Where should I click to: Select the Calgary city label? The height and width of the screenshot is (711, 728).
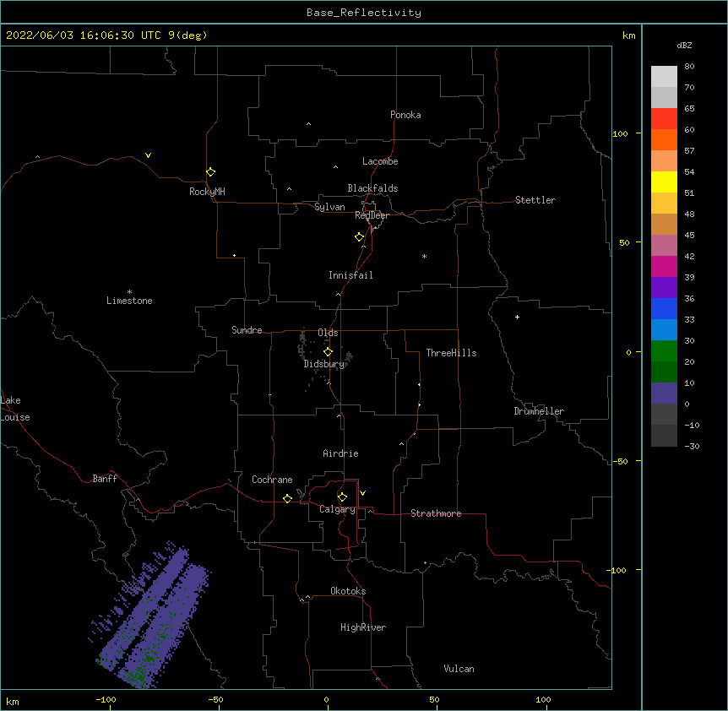(337, 509)
